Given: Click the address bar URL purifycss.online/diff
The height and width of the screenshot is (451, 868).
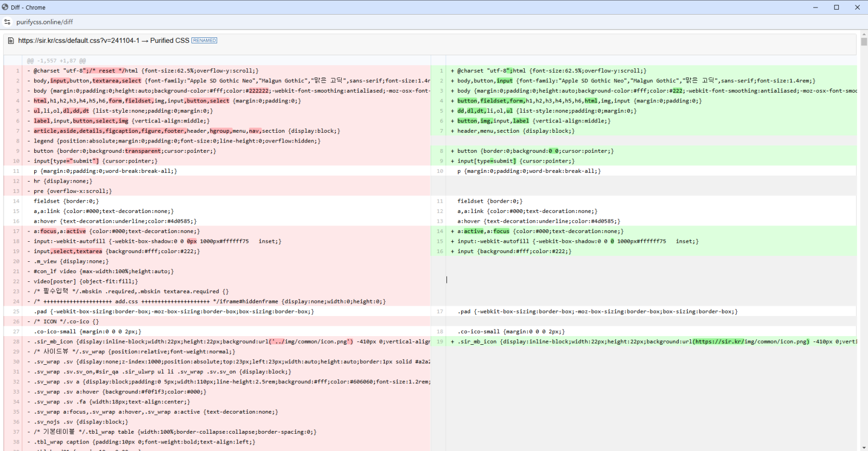Looking at the screenshot, I should pyautogui.click(x=44, y=22).
